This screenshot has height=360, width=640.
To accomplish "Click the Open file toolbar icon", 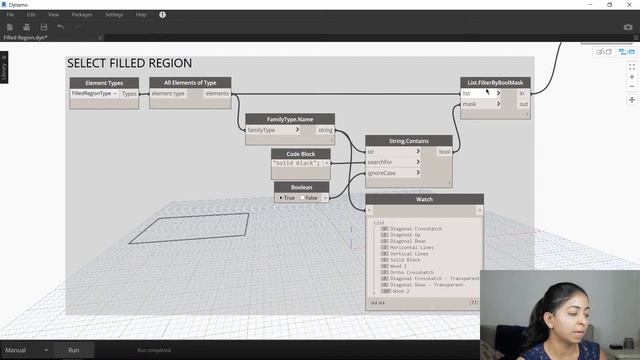I will pos(27,27).
